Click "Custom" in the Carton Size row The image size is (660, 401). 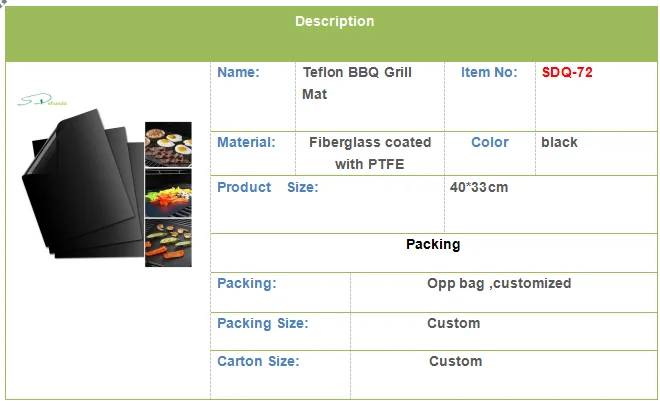tap(455, 361)
